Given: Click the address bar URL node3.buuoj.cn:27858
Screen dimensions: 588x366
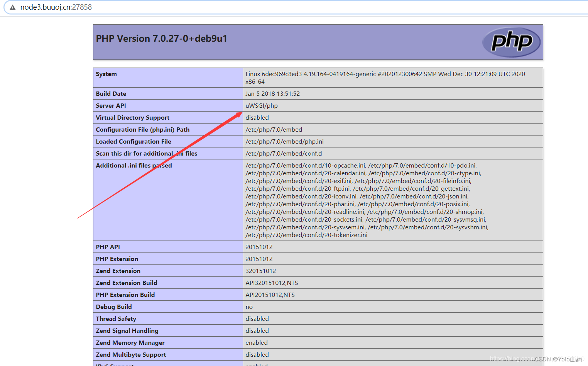Looking at the screenshot, I should 56,7.
